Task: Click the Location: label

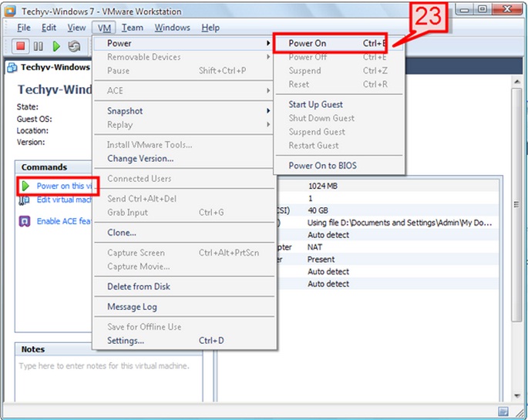Action: 32,130
